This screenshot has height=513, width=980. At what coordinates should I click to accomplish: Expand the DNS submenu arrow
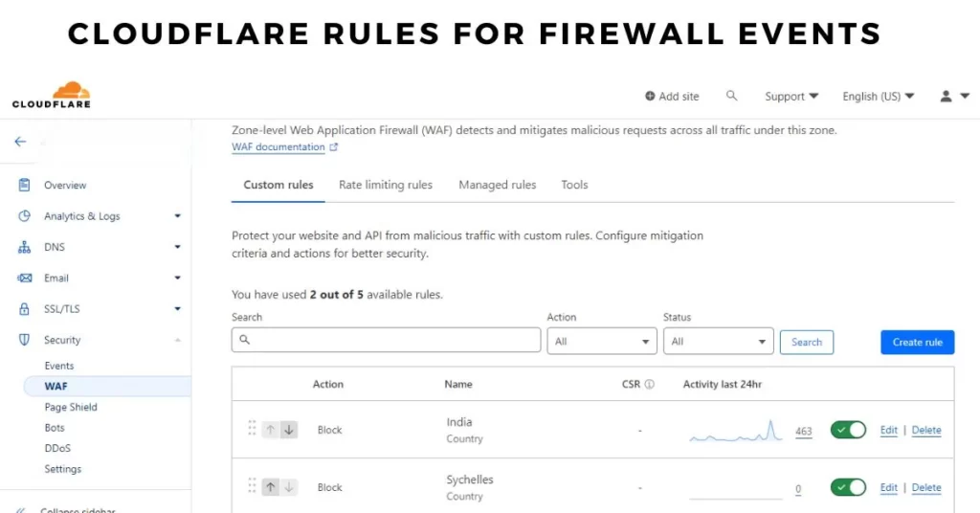pos(177,247)
